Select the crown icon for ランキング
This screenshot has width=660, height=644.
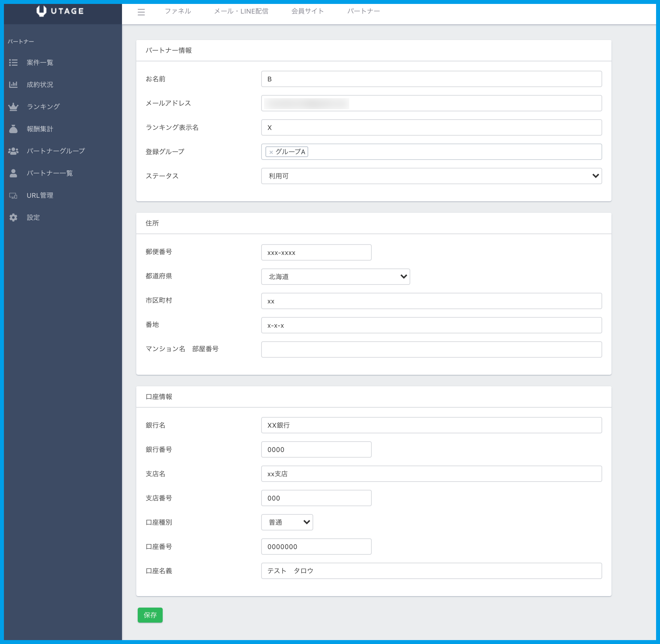tap(13, 107)
